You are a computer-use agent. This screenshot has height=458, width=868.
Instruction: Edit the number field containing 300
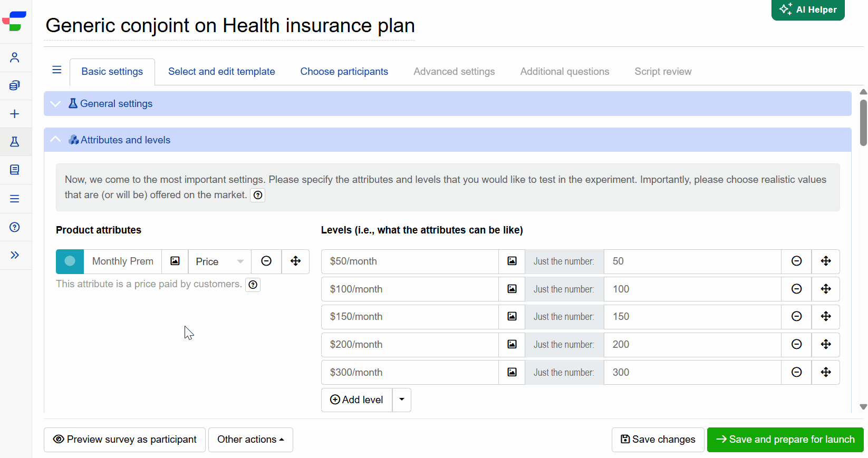coord(692,373)
